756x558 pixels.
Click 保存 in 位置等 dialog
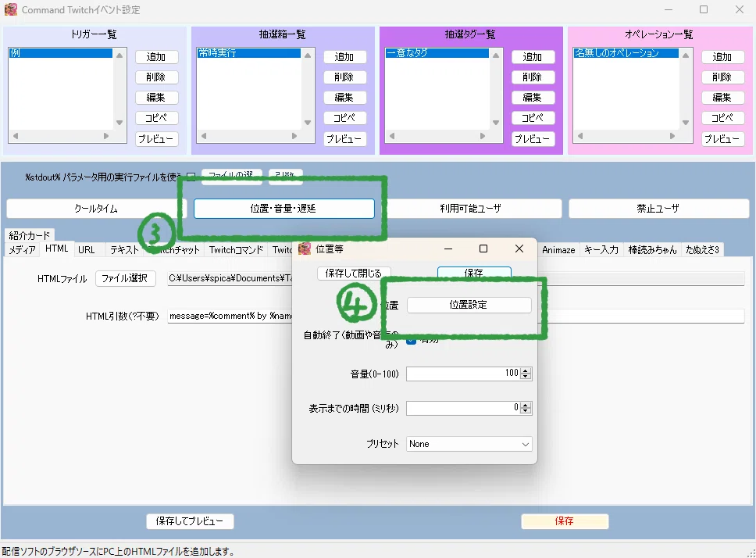click(474, 273)
